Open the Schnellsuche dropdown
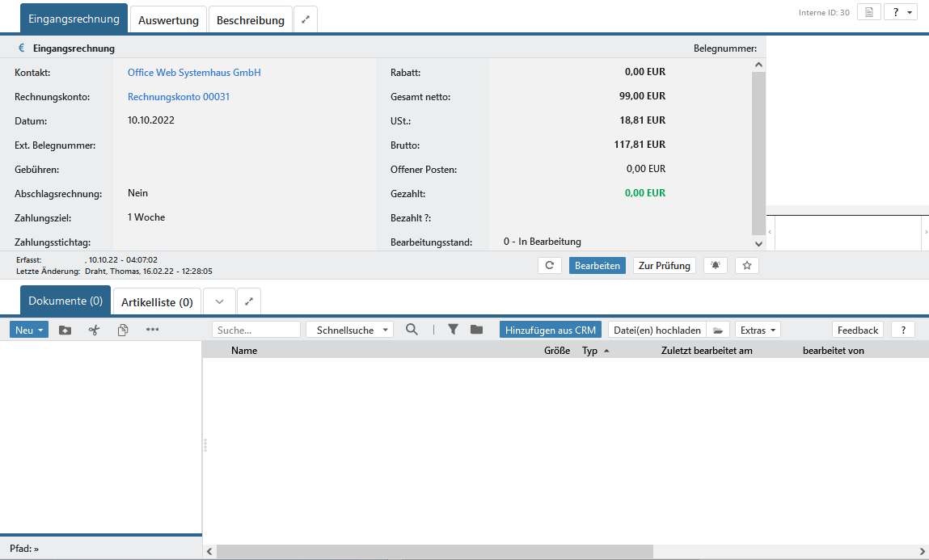This screenshot has width=929, height=560. 348,330
